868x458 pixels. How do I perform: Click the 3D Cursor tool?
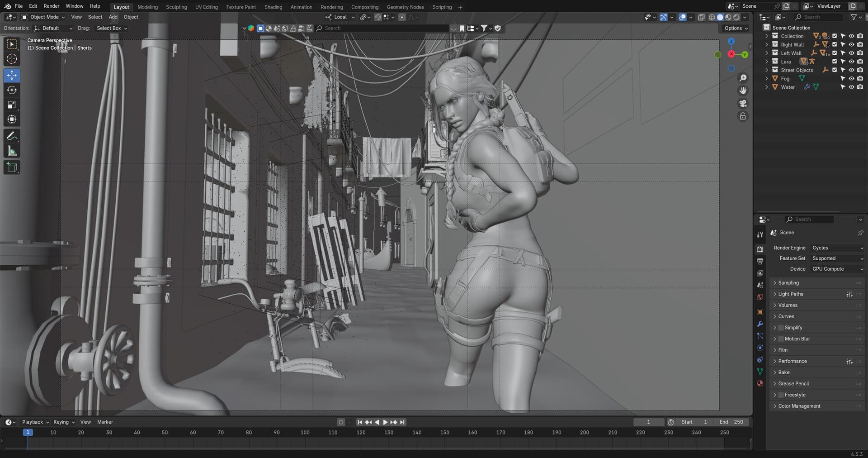coord(12,59)
